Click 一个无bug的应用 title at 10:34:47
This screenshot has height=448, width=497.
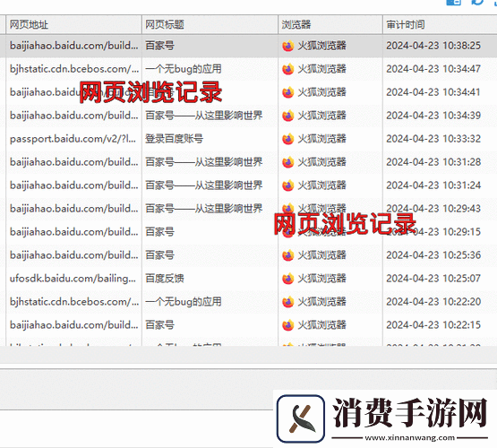pyautogui.click(x=184, y=69)
